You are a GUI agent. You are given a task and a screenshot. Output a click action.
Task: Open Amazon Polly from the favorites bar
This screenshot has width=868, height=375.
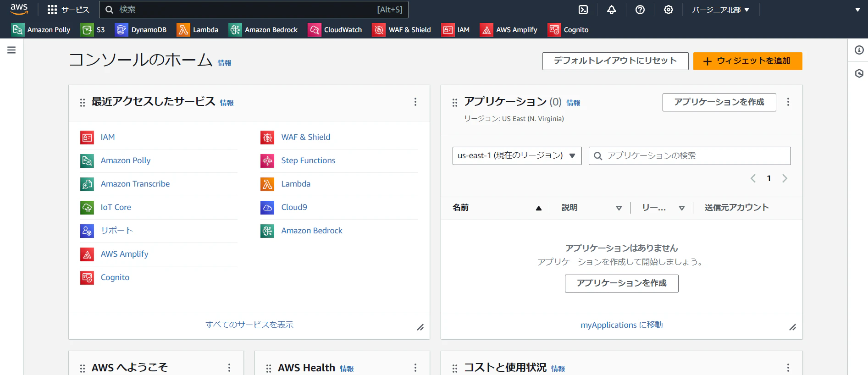(x=41, y=30)
